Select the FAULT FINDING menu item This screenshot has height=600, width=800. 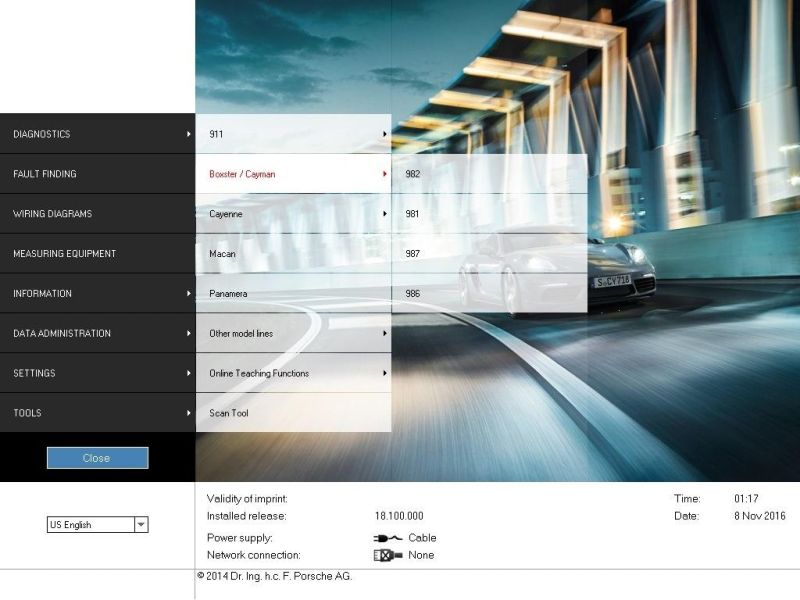pos(97,173)
